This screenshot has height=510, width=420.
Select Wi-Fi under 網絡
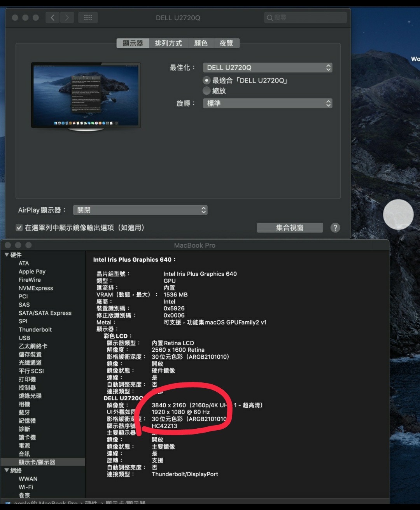click(26, 487)
